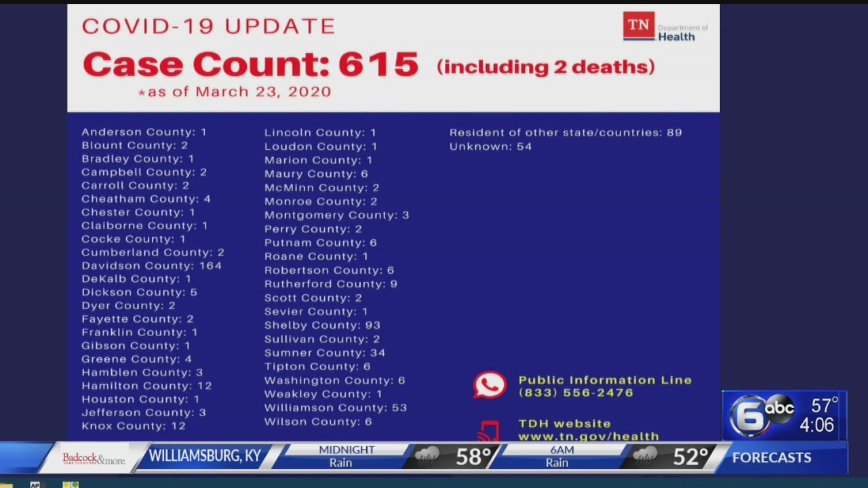Click Davidson County: 164 row
Image resolution: width=868 pixels, height=488 pixels.
tap(152, 266)
